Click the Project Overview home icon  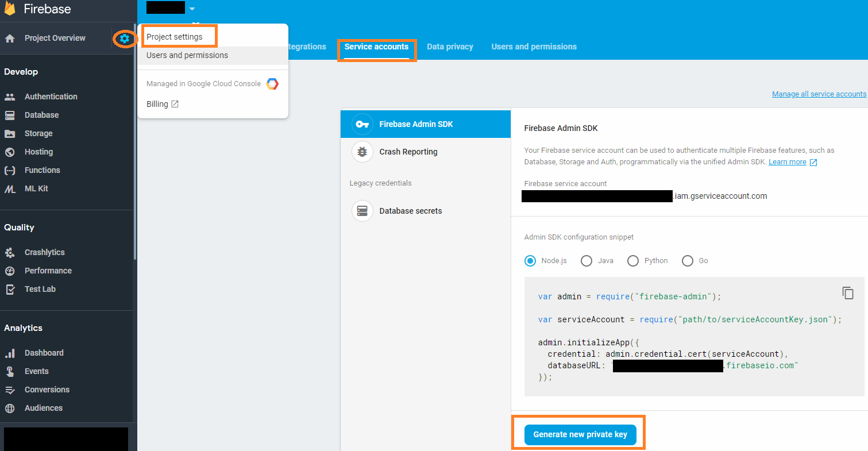(10, 38)
